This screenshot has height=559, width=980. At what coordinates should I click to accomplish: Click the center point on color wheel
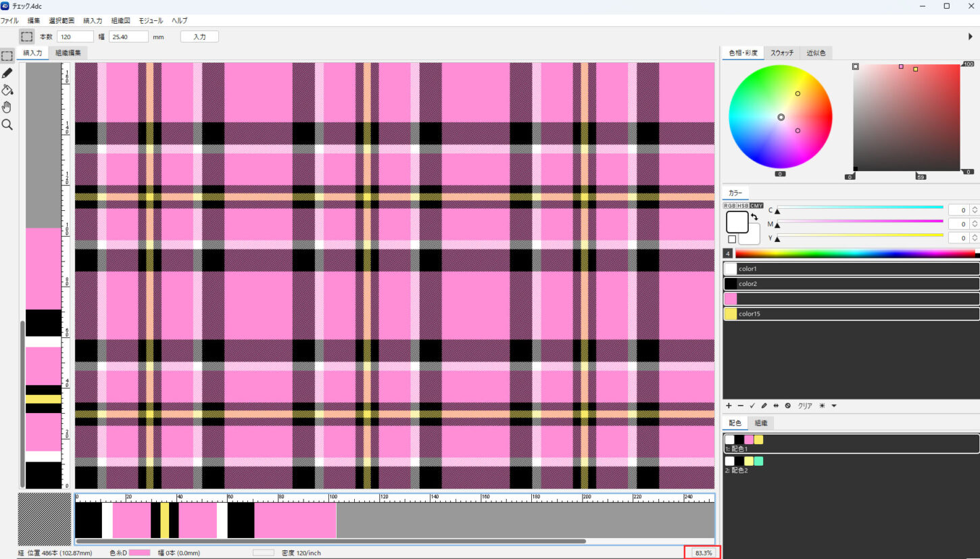[x=781, y=117]
